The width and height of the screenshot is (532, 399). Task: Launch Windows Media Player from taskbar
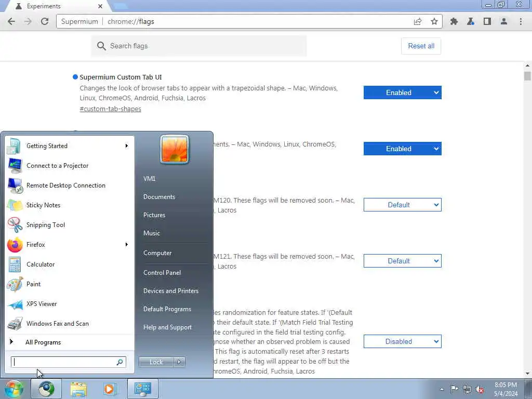110,389
